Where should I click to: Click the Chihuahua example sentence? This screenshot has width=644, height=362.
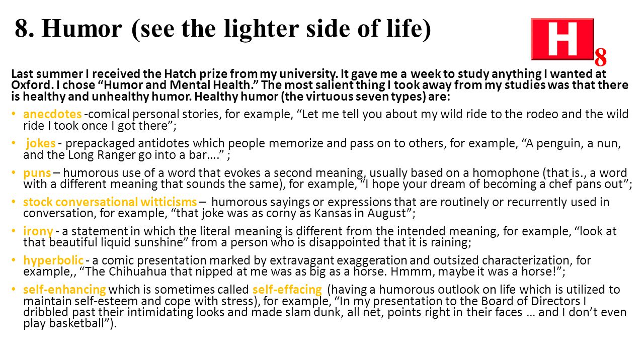[324, 271]
